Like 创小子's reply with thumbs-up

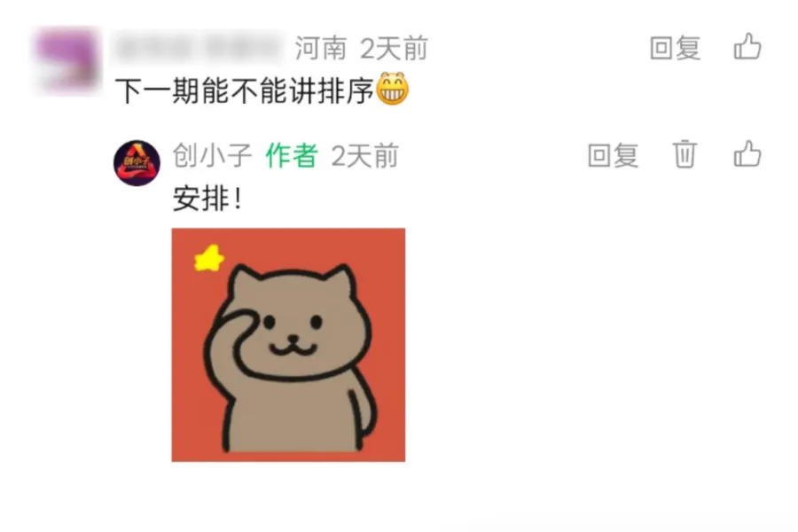coord(747,153)
